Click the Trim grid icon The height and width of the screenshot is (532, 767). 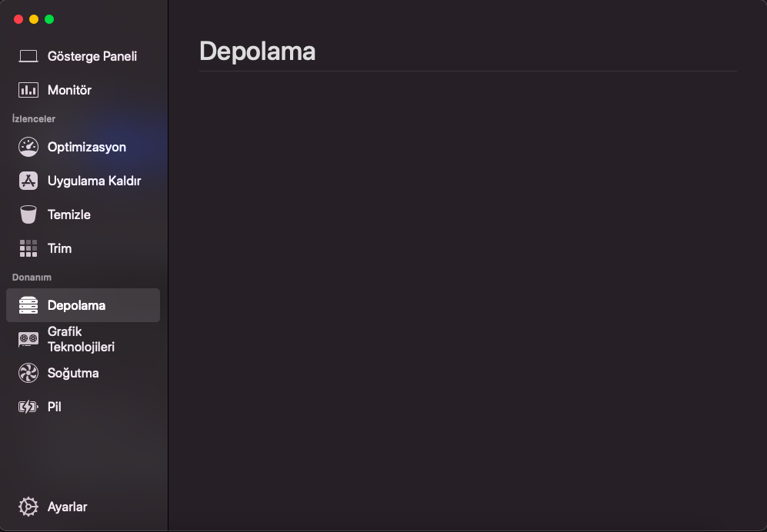click(x=28, y=248)
